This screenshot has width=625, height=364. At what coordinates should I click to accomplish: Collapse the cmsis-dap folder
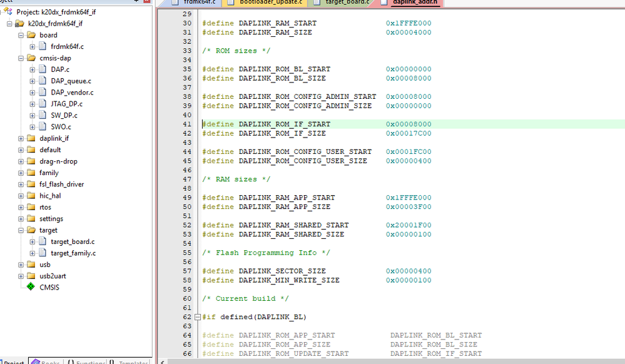point(21,58)
